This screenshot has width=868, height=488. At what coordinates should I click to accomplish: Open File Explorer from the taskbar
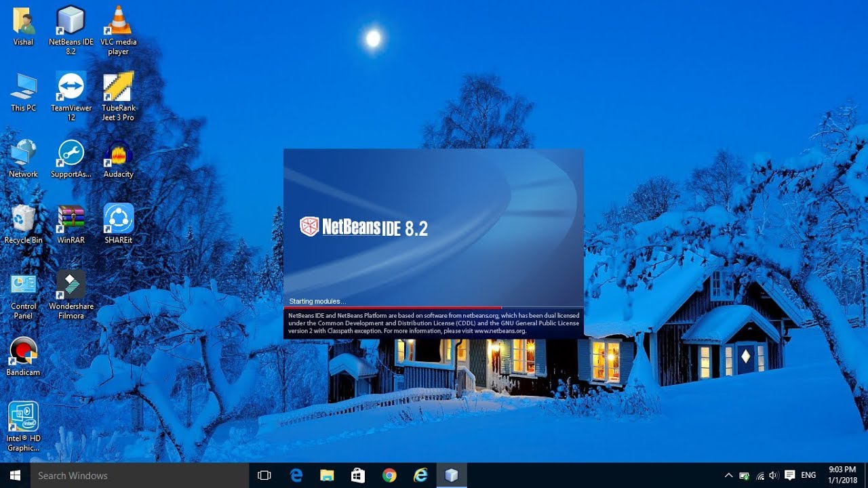tap(327, 475)
